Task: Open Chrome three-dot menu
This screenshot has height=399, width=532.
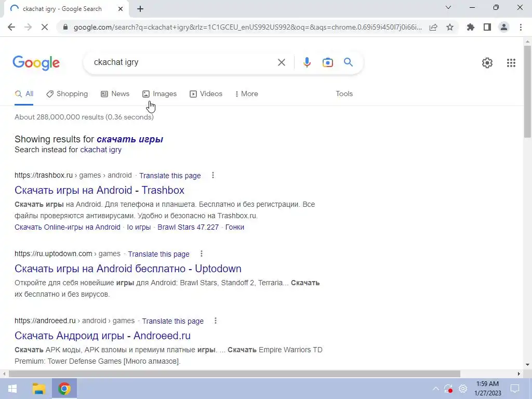Action: coord(521,27)
